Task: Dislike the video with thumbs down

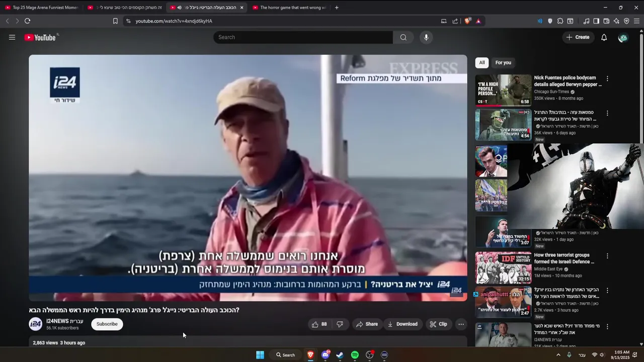Action: pyautogui.click(x=340, y=324)
